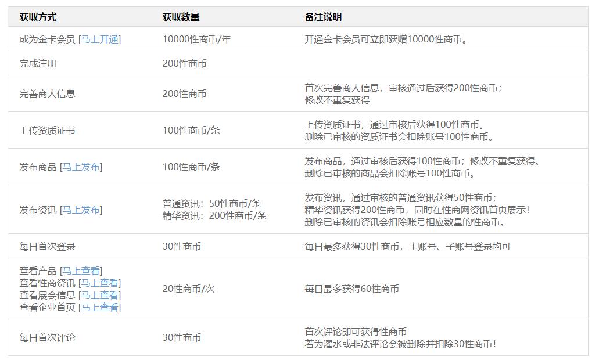Click the 获取数量 column header
599x364 pixels.
point(181,17)
